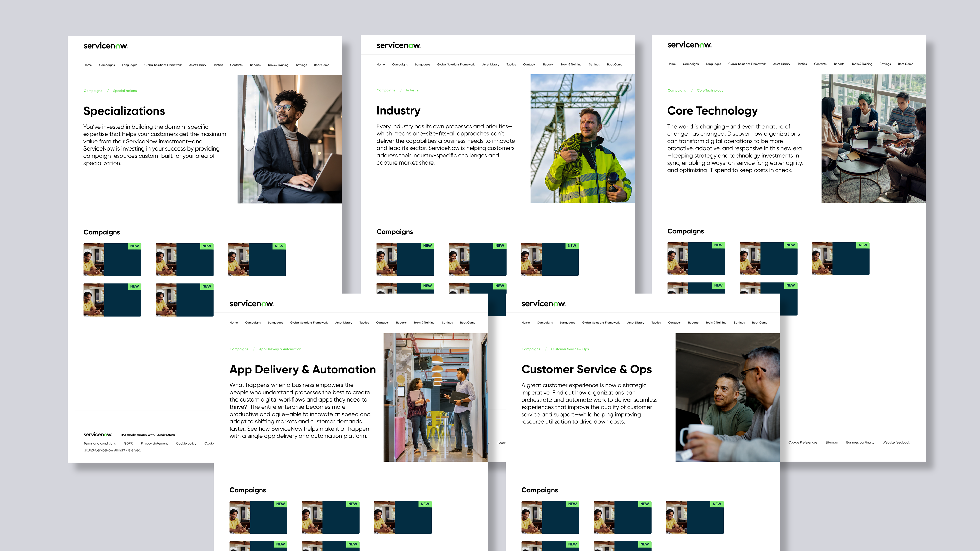980x551 pixels.
Task: Open third top-row campaign card on Specializations page
Action: pos(257,260)
